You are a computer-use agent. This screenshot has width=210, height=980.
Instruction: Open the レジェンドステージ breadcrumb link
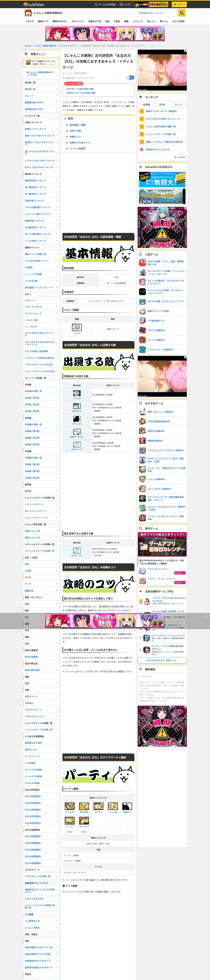pyautogui.click(x=68, y=46)
